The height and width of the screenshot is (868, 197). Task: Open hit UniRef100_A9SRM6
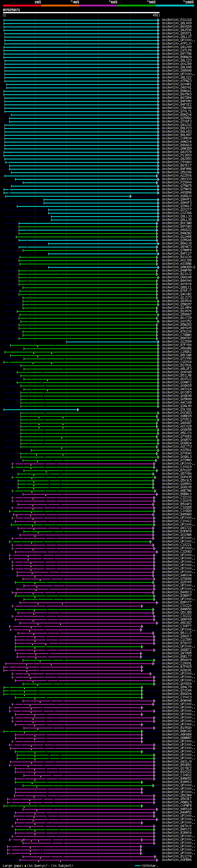coord(177,193)
